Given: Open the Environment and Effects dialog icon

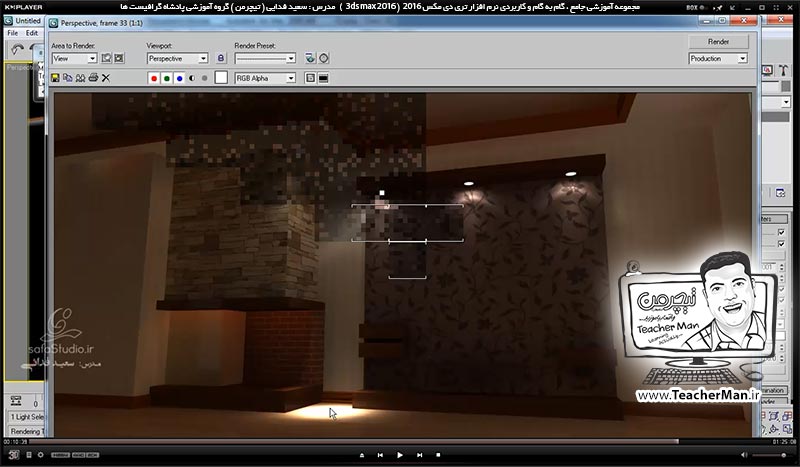Looking at the screenshot, I should click(x=323, y=58).
